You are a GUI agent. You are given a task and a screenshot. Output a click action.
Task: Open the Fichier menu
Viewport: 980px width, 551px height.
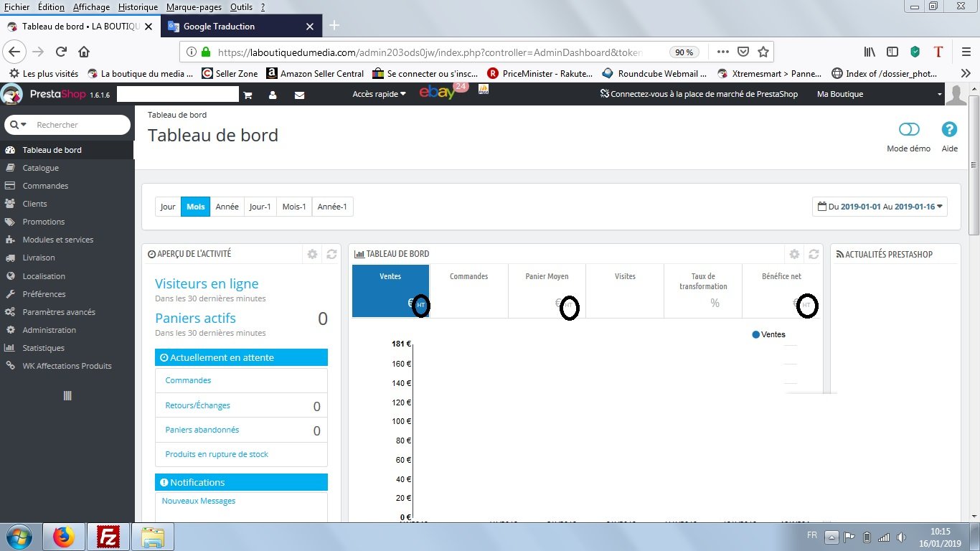tap(17, 6)
